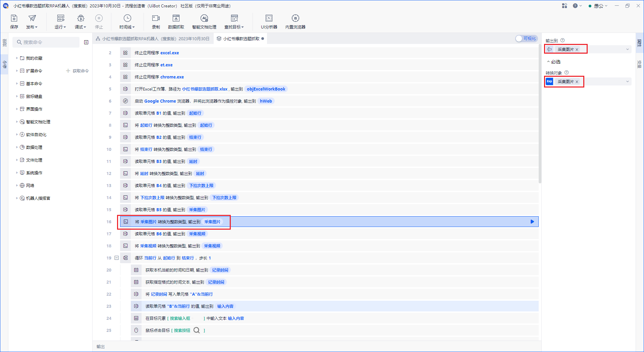Image resolution: width=644 pixels, height=352 pixels.
Task: Expand the 扩展命令 tree node
Action: tap(17, 71)
